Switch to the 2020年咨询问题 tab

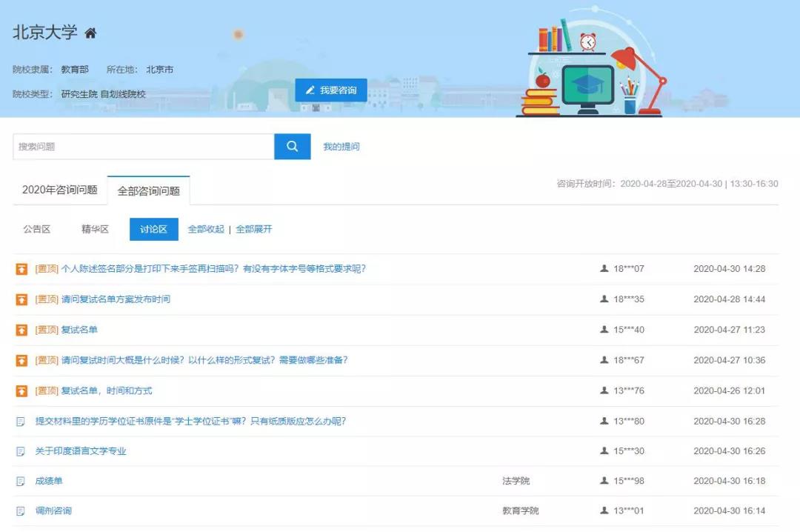60,190
